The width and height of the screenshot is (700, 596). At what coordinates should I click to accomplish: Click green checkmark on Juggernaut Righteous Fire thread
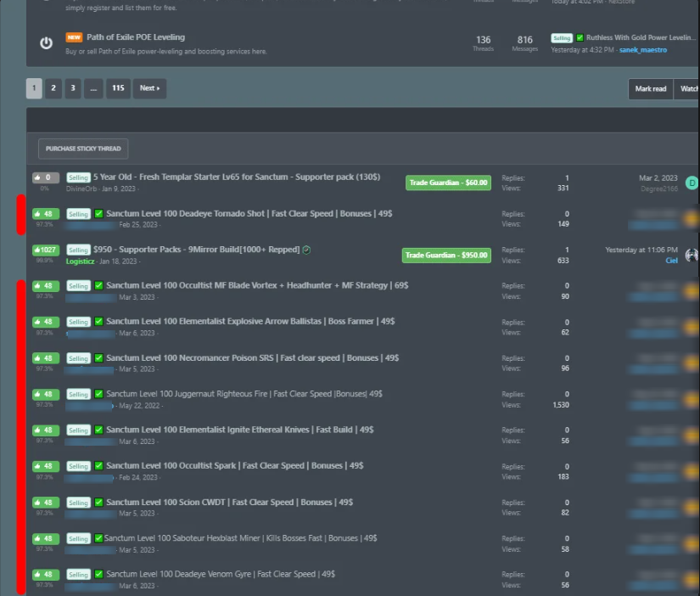pos(99,394)
